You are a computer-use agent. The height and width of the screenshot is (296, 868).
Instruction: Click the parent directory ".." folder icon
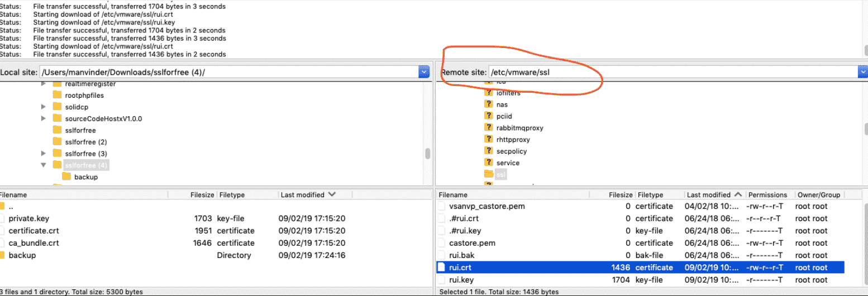click(x=2, y=207)
